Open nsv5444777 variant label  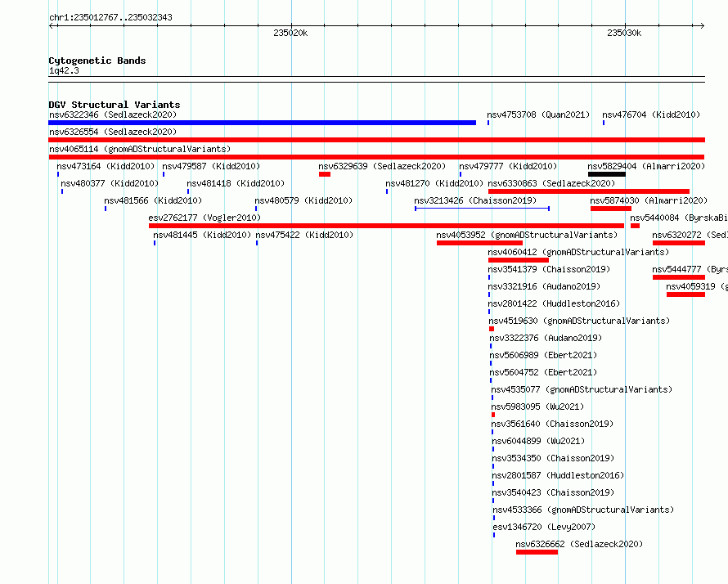click(x=690, y=269)
